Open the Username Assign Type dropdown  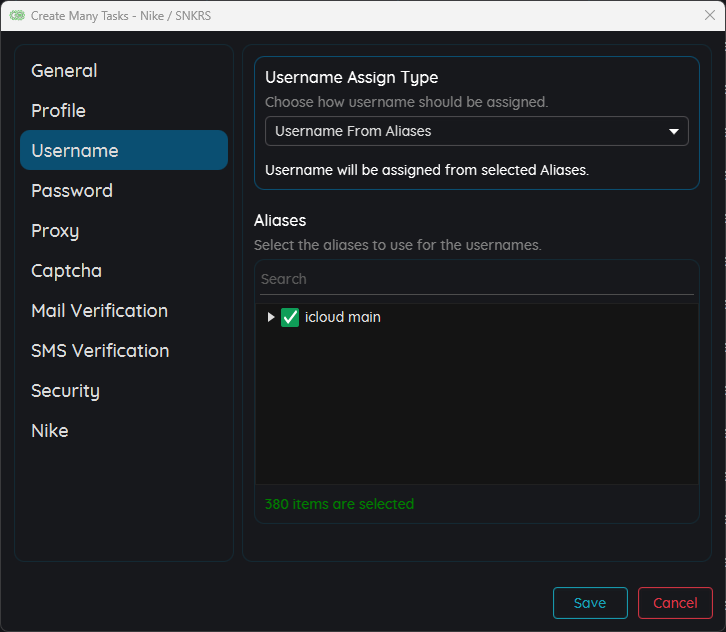(x=476, y=131)
